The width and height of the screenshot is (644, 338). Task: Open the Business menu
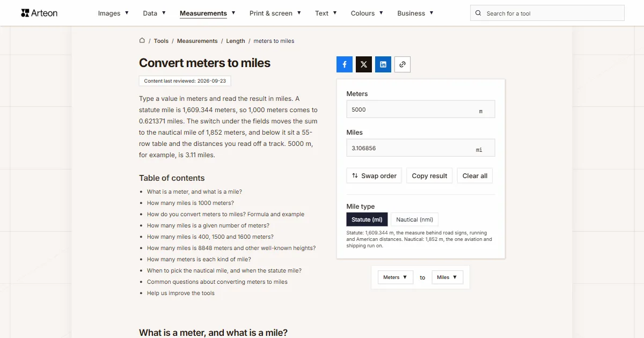415,13
